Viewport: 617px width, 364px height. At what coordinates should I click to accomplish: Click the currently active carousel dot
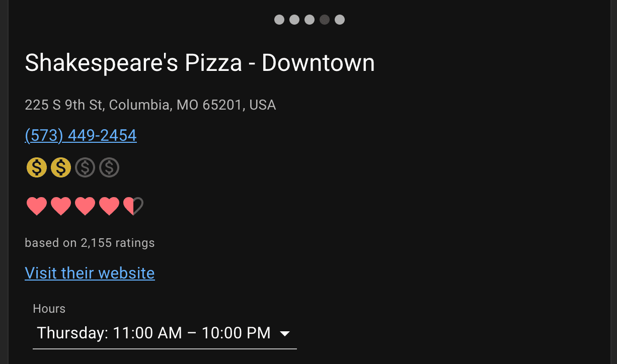pos(325,20)
